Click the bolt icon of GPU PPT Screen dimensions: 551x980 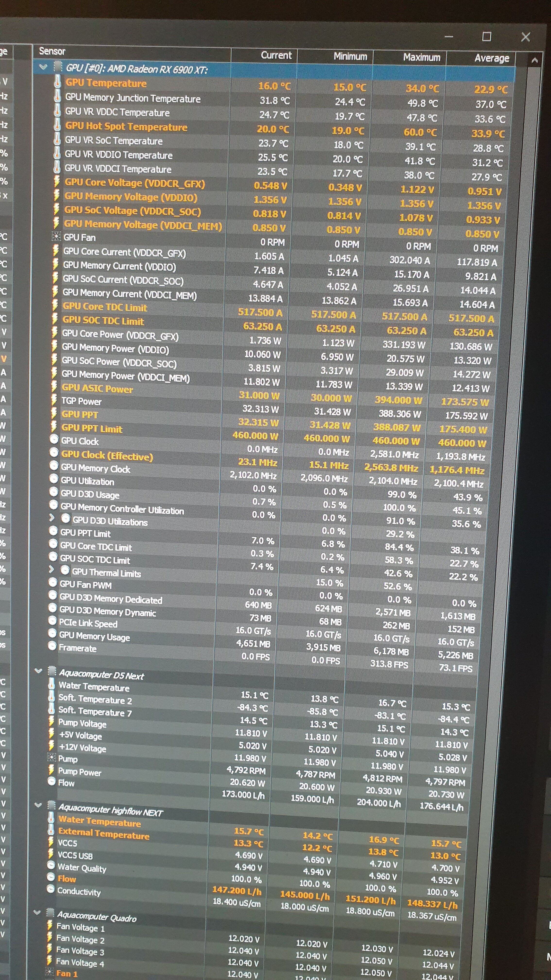coord(54,413)
